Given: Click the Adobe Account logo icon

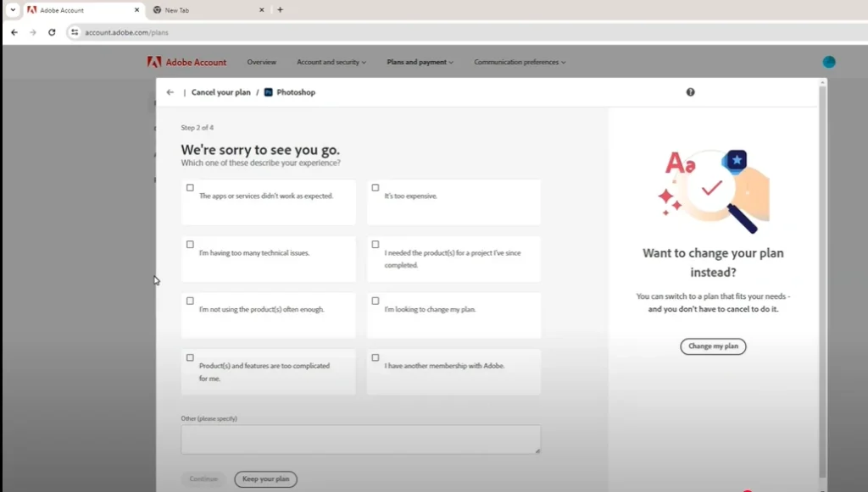Looking at the screenshot, I should click(154, 62).
